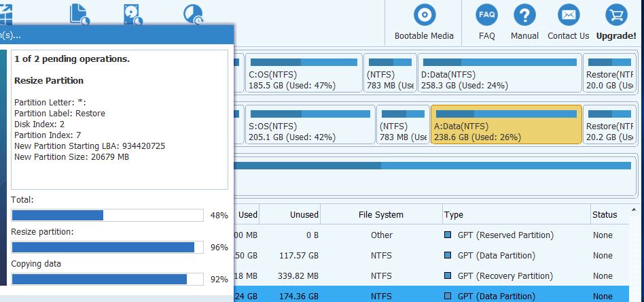Click NTFS cell in the 339.82 MB row
Viewport: 644px width, 302px height.
click(x=382, y=275)
